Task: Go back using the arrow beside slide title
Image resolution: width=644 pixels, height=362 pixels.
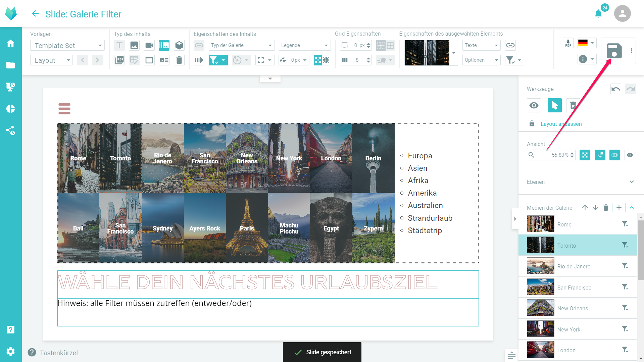Action: 35,14
